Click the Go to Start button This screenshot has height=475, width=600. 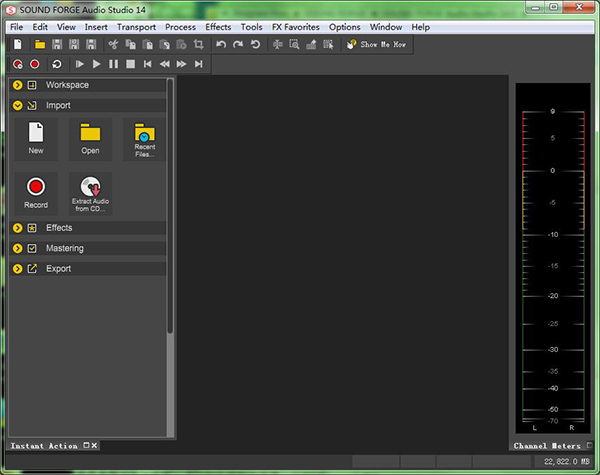coord(147,64)
